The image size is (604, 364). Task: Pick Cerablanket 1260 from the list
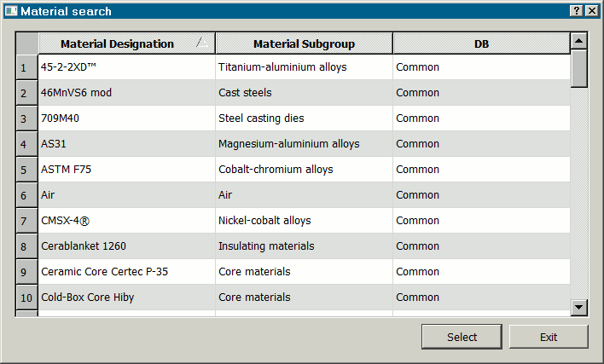point(84,246)
